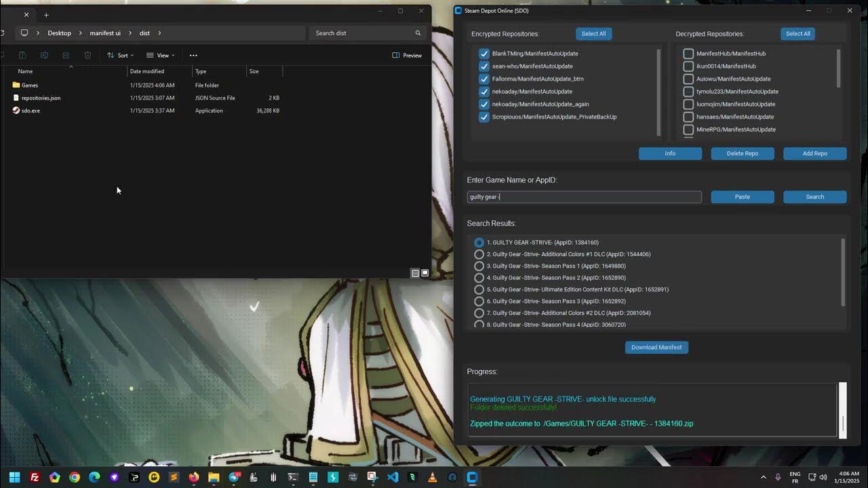Switch to large thumbnails view icon

coord(425,273)
